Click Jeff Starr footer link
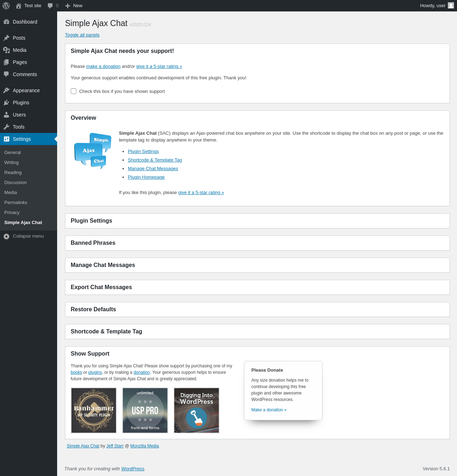The image size is (457, 476). coord(115,446)
